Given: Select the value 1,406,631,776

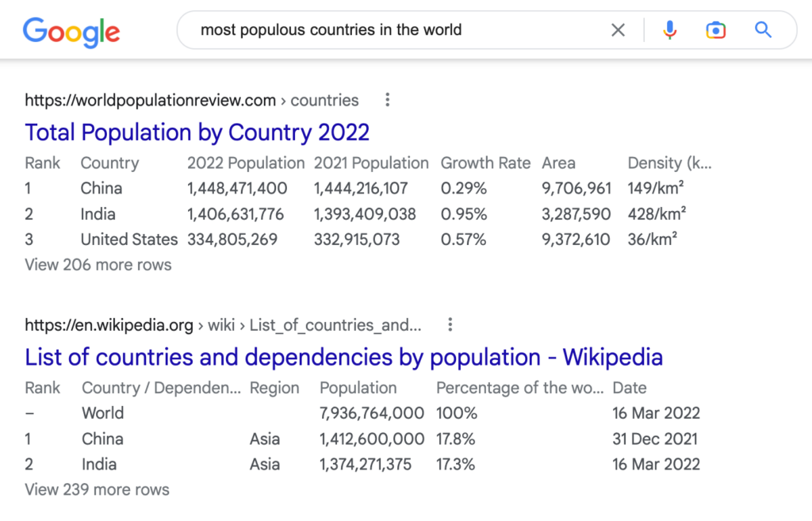Looking at the screenshot, I should 236,214.
